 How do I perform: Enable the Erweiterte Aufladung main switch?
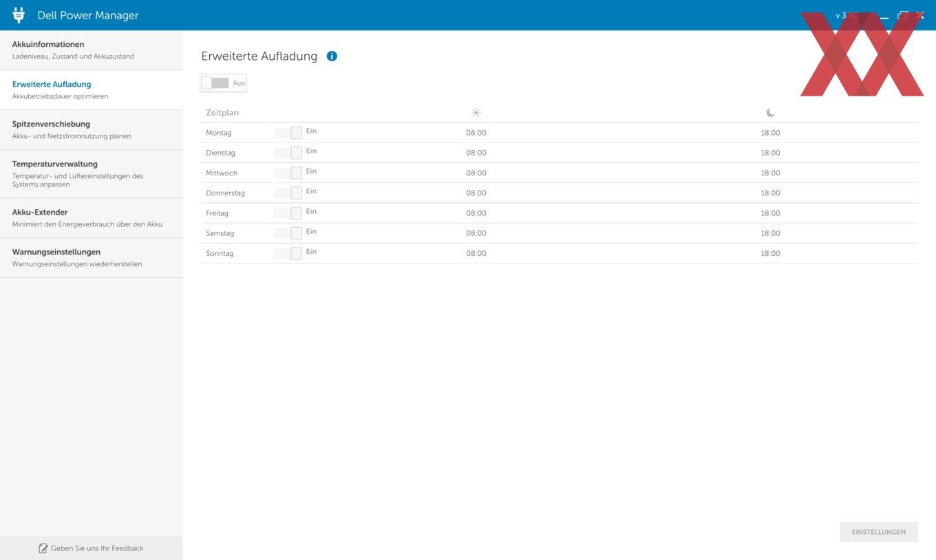point(215,83)
